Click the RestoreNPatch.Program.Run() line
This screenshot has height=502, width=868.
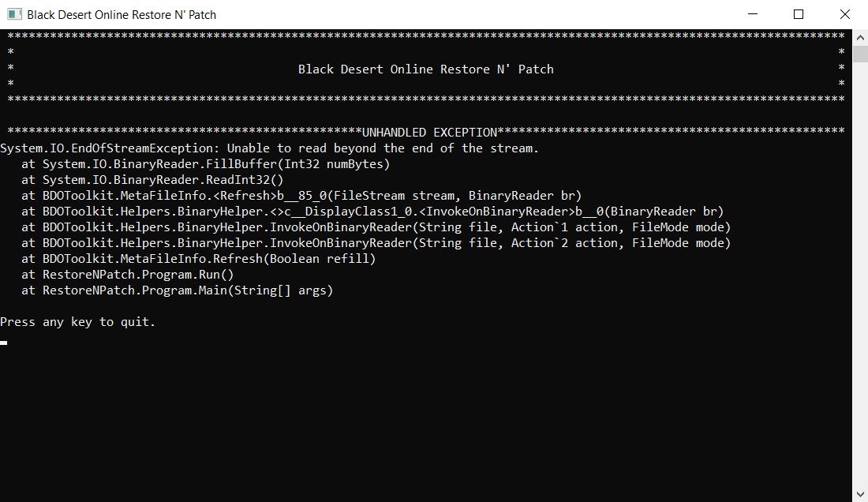(x=127, y=275)
